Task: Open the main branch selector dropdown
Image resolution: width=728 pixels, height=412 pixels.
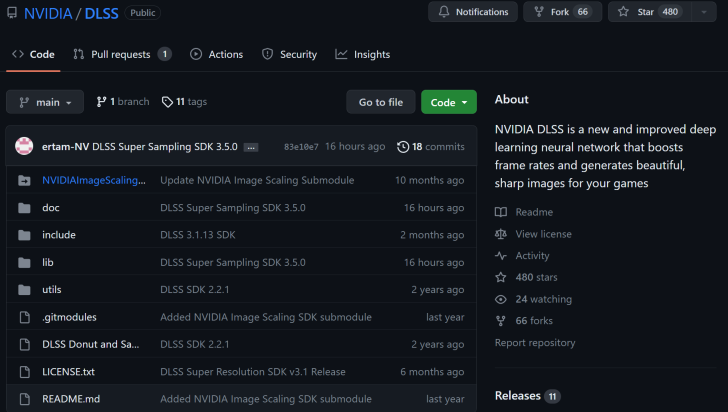Action: pos(45,102)
